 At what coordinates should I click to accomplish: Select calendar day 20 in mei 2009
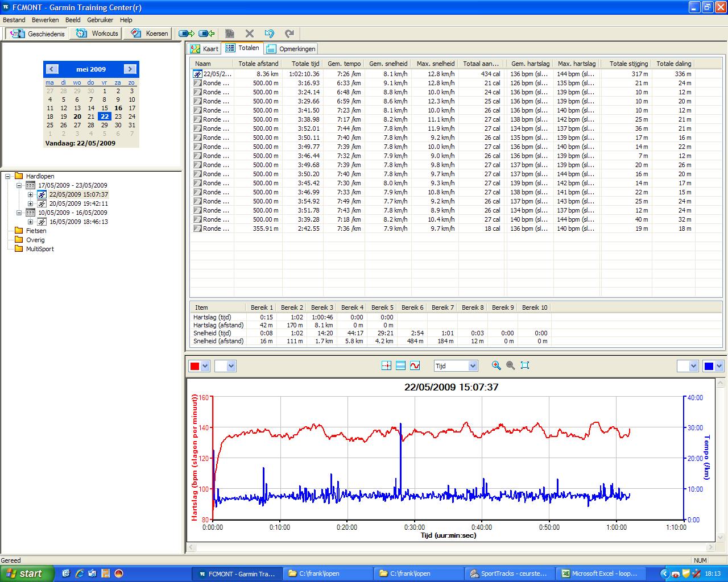[77, 117]
